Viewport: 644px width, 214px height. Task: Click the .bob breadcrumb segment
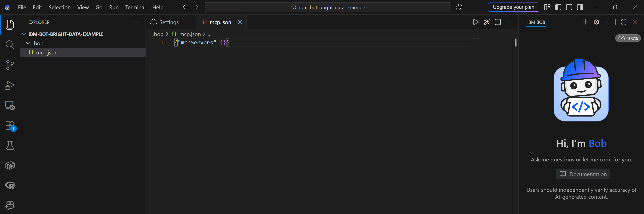coord(158,34)
